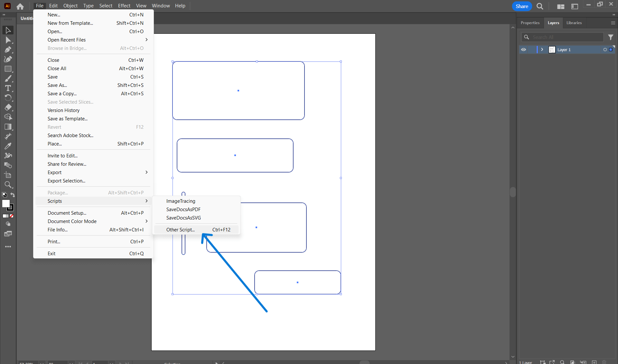Select the Zoom tool
This screenshot has height=364, width=618.
pos(8,185)
